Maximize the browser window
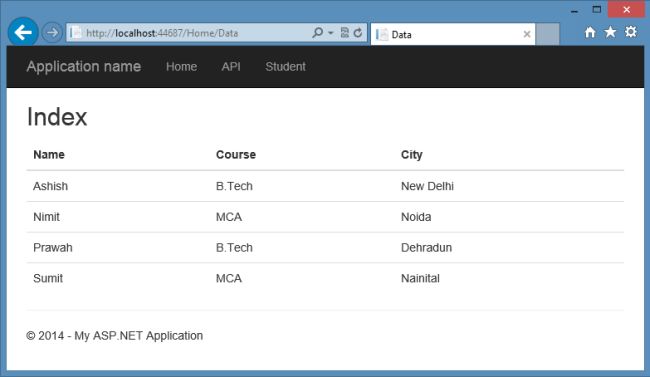Viewport: 650px width, 377px height. [x=597, y=10]
